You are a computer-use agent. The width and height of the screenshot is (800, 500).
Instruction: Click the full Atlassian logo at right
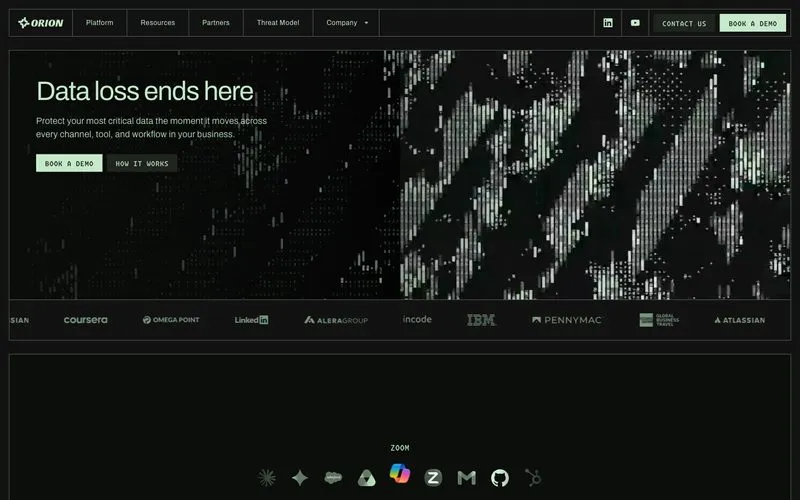click(739, 320)
